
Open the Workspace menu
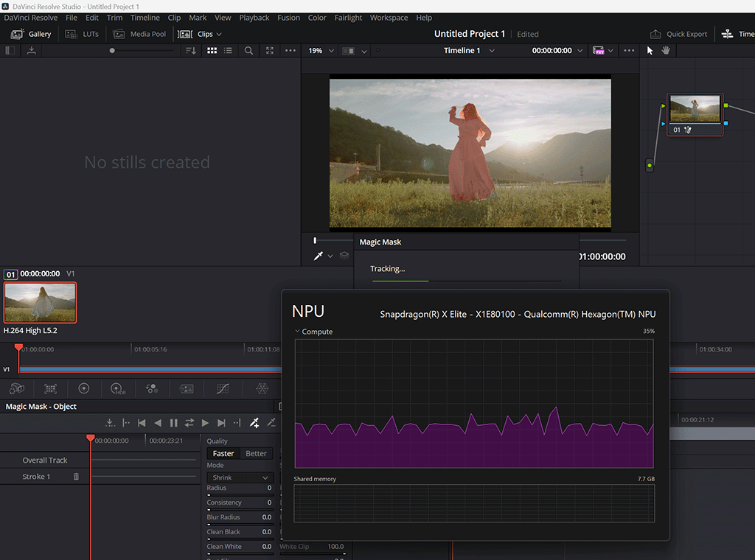[389, 18]
